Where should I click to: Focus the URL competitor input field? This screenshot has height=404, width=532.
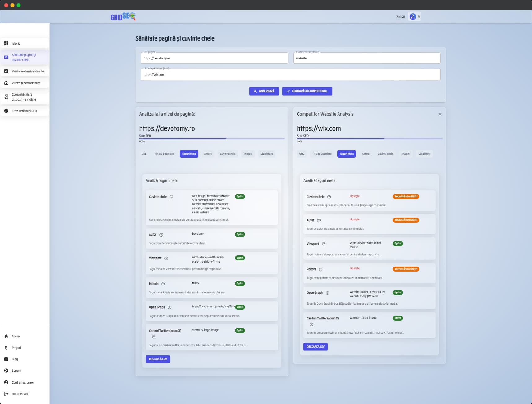tap(290, 75)
